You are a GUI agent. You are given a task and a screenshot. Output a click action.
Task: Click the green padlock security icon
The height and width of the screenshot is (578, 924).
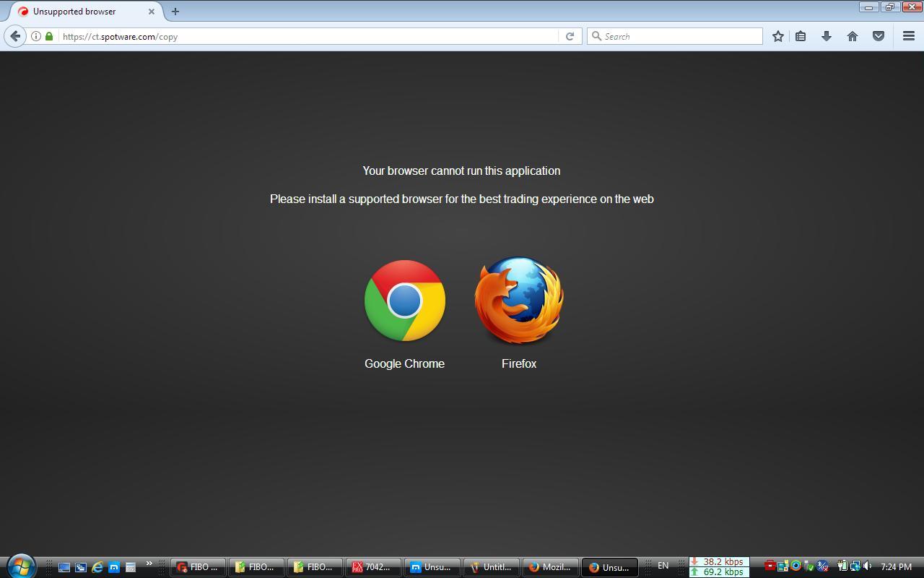coord(49,36)
